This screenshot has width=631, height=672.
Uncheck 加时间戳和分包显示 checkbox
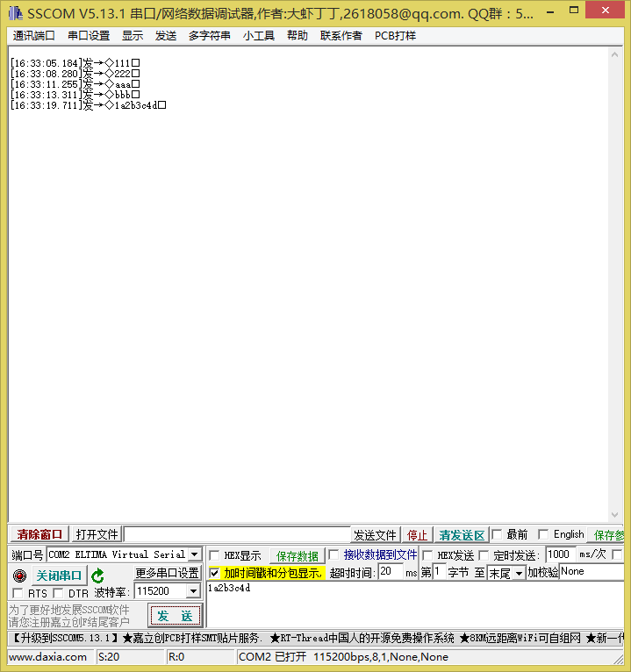point(214,573)
